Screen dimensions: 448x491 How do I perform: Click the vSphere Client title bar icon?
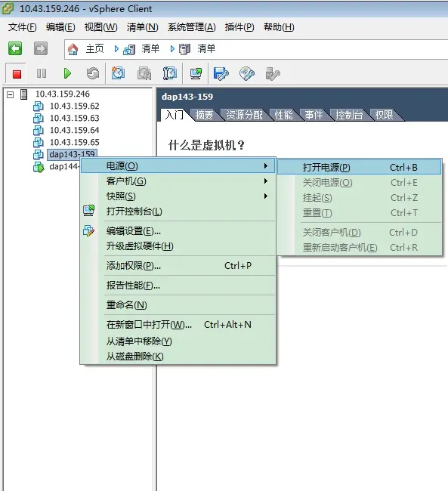point(8,8)
